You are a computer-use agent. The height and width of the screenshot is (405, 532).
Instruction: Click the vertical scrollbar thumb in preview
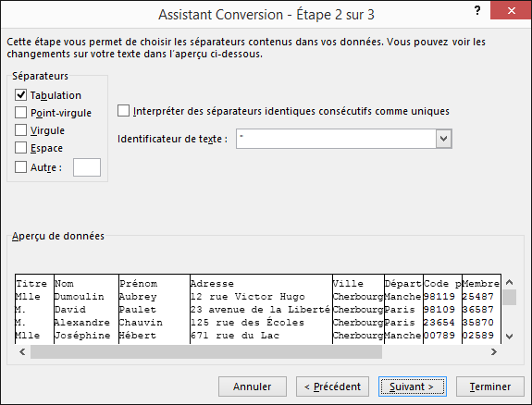click(509, 297)
